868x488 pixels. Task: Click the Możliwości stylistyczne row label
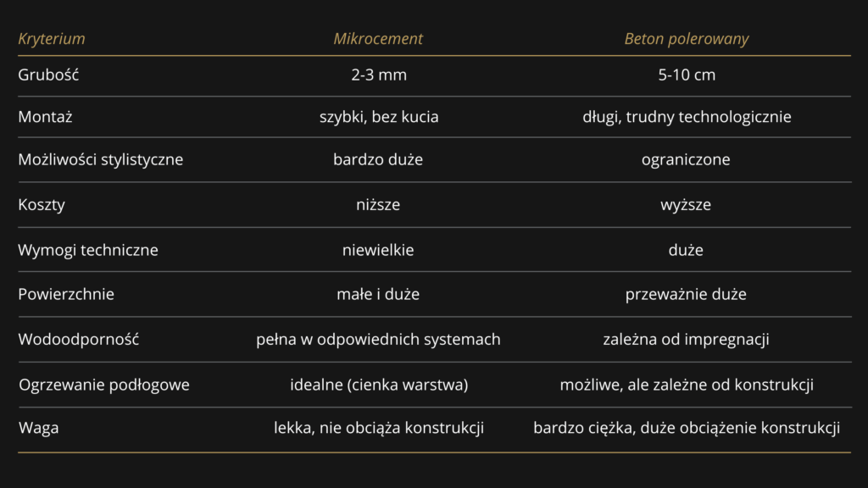[x=101, y=159]
